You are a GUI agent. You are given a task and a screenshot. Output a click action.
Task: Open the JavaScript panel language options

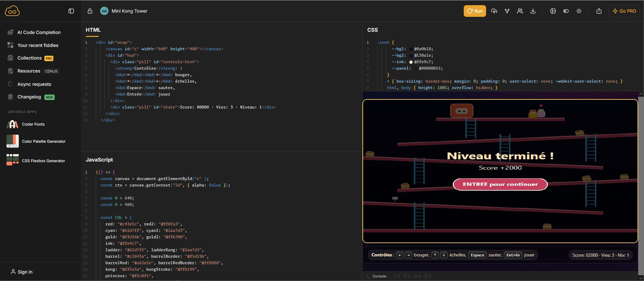pyautogui.click(x=99, y=160)
